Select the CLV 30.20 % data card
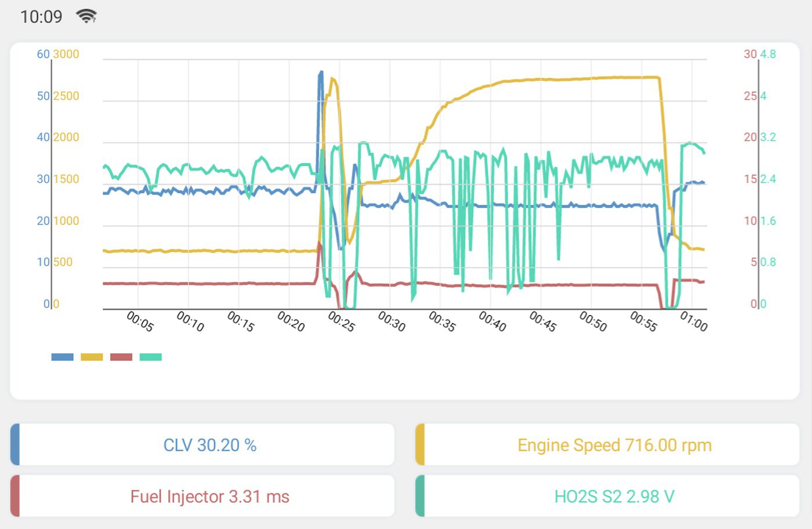The image size is (812, 529). (202, 445)
